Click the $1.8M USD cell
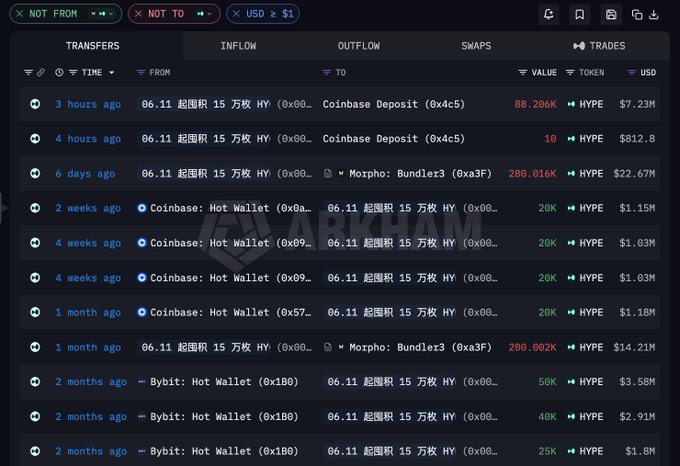This screenshot has height=466, width=680. [640, 451]
